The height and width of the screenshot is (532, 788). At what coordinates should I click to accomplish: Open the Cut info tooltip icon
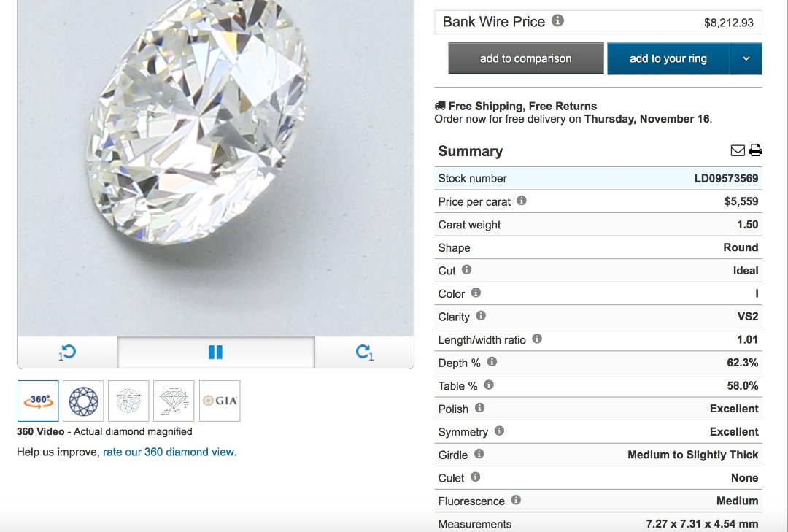pyautogui.click(x=467, y=270)
